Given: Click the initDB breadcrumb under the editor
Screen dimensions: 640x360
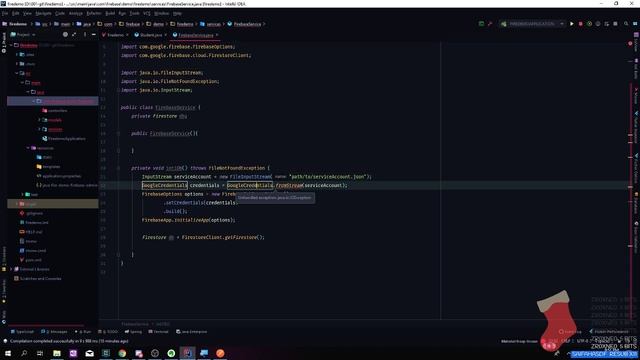Looking at the screenshot, I should [163, 324].
